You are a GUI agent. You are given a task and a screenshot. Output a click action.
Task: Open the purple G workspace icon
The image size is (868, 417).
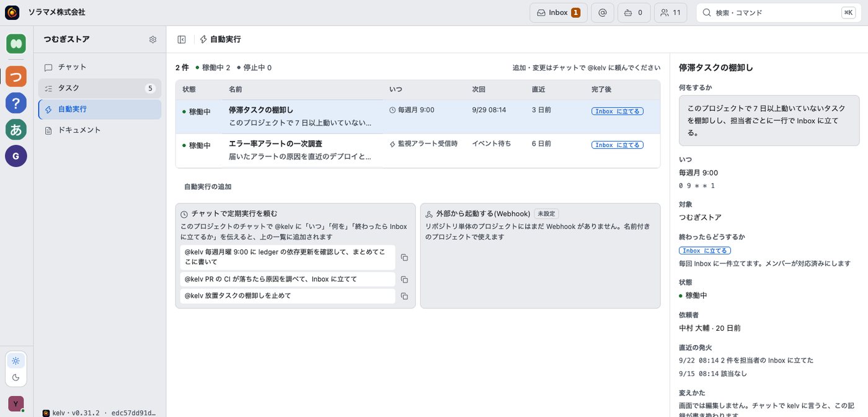[x=16, y=156]
